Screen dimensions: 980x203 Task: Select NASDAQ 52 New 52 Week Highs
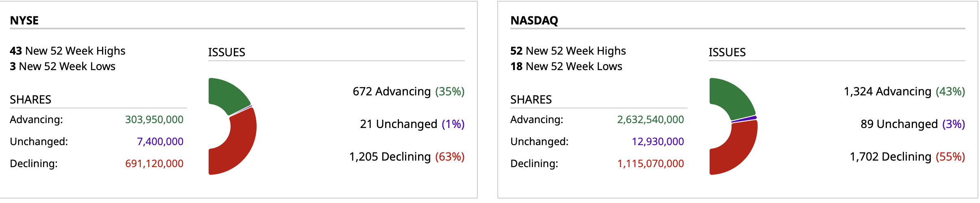click(568, 51)
